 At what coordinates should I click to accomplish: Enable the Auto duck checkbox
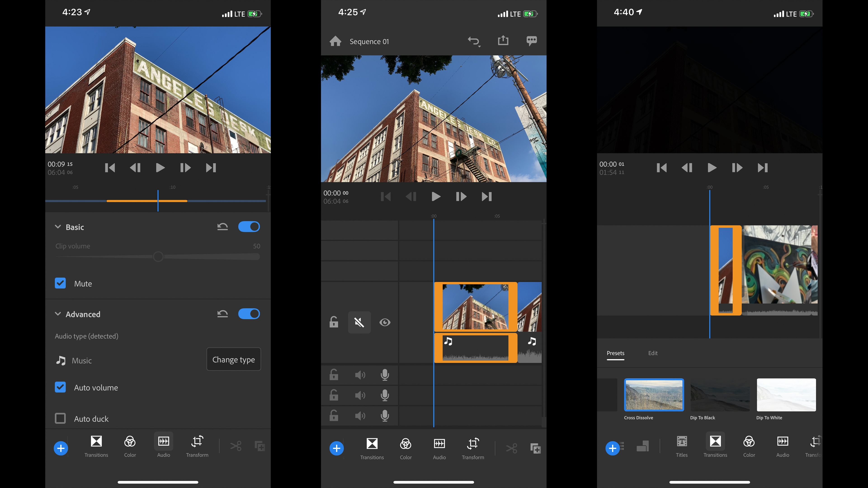click(60, 418)
